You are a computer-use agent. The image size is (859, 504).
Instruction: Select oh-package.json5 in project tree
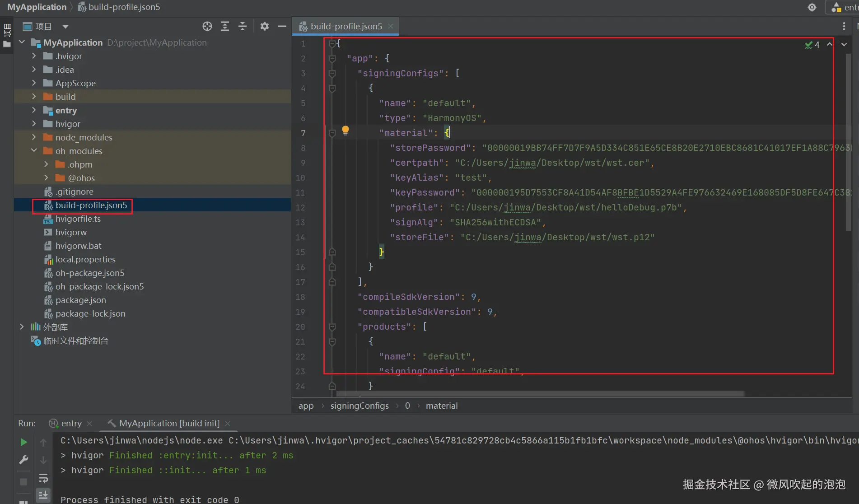(x=90, y=273)
